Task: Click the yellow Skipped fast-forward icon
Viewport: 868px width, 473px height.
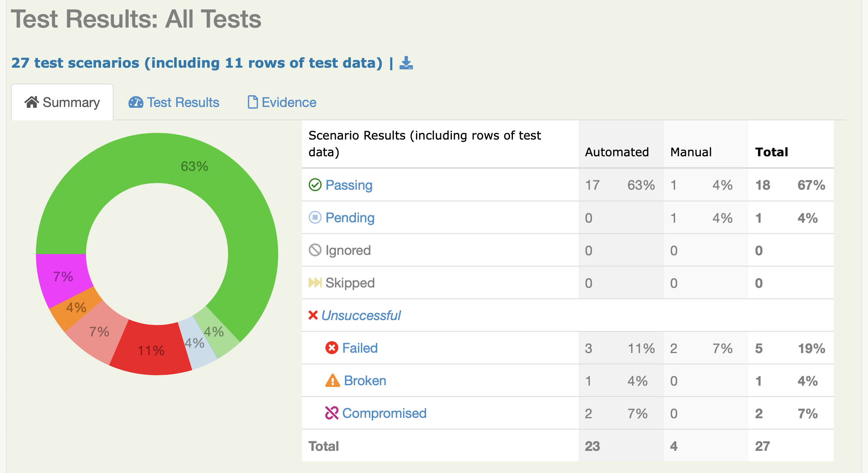Action: (315, 282)
